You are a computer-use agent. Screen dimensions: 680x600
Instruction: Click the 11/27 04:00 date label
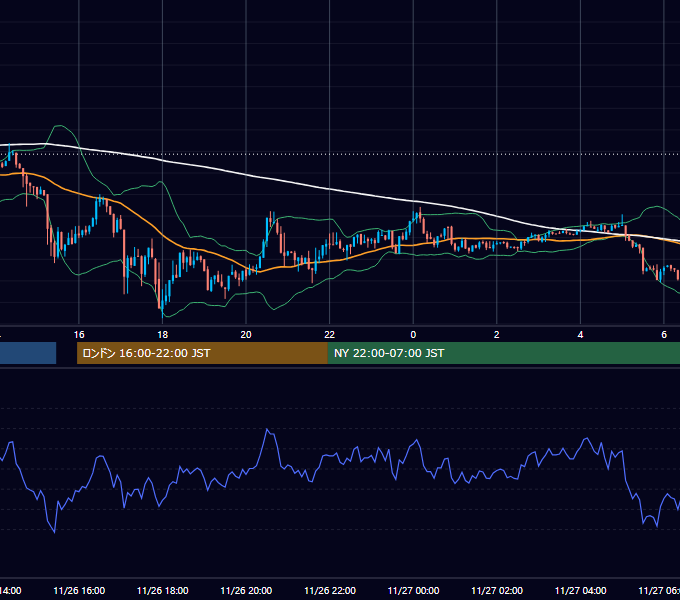[581, 591]
